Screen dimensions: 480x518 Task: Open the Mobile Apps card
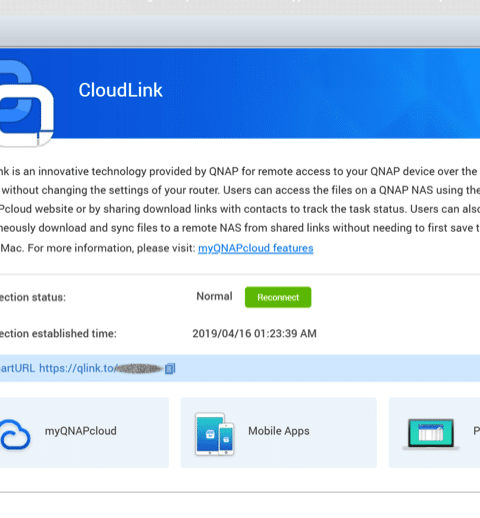tap(279, 432)
